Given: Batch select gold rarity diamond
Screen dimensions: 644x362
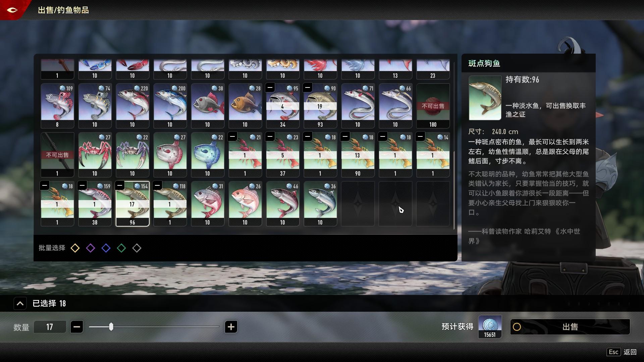Looking at the screenshot, I should 75,248.
